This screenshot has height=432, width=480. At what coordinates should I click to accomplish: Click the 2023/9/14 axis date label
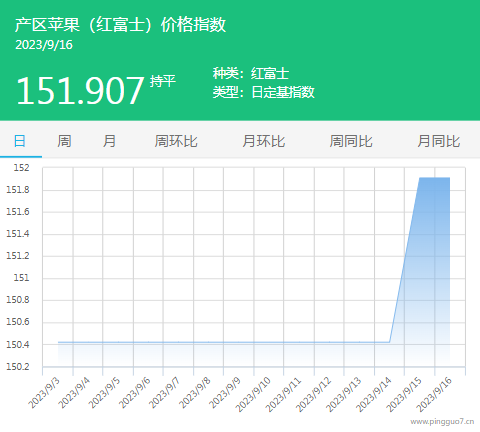(x=374, y=395)
